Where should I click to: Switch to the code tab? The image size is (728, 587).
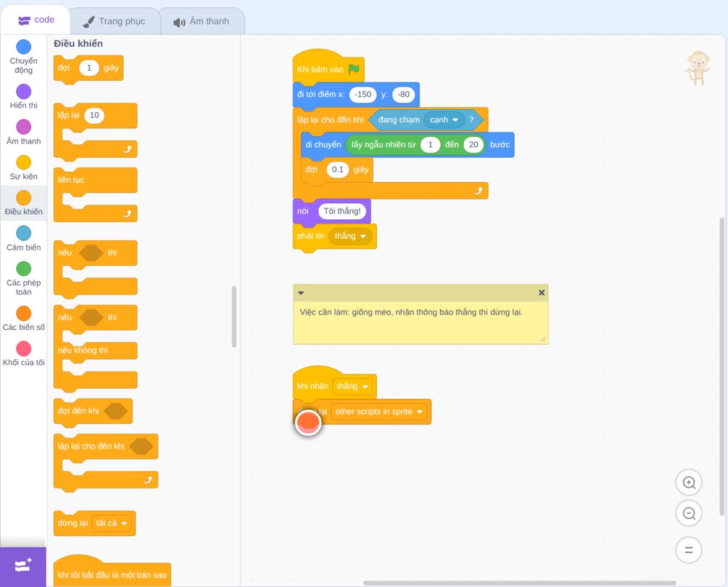[36, 20]
